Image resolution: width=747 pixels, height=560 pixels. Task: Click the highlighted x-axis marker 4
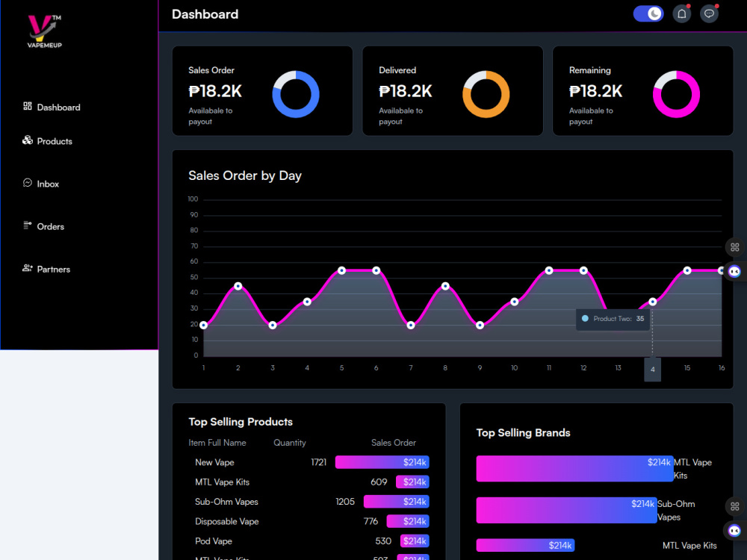click(653, 370)
